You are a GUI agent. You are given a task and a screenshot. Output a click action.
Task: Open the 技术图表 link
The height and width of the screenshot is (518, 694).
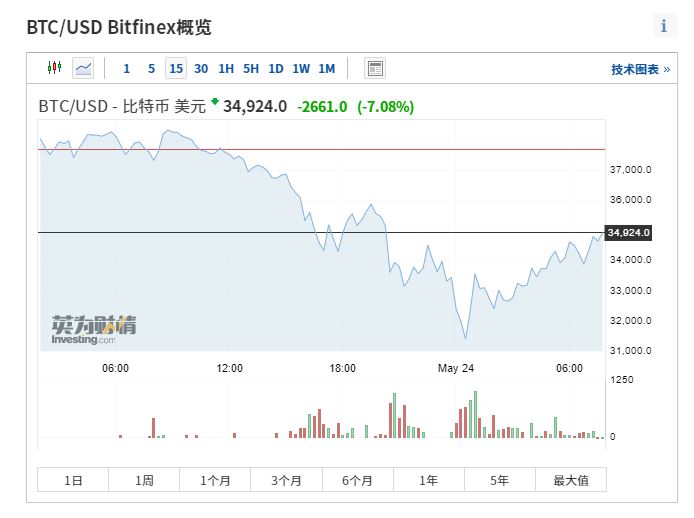click(x=641, y=69)
